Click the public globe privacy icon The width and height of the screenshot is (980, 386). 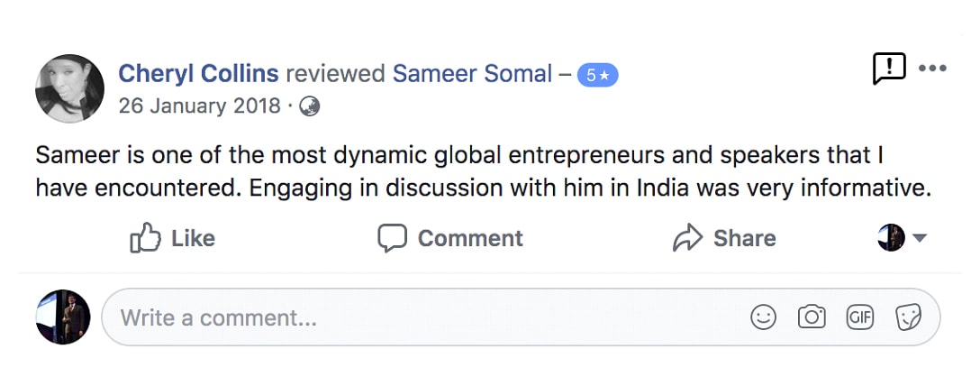[309, 106]
